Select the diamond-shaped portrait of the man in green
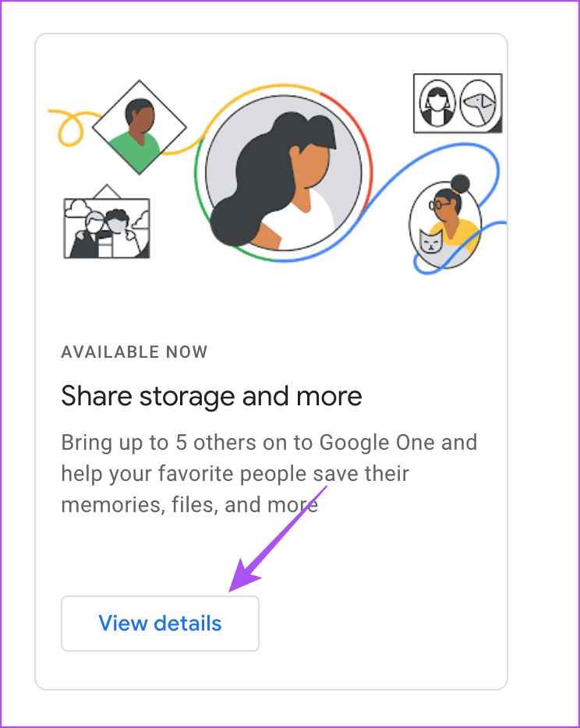580x728 pixels. tap(140, 127)
